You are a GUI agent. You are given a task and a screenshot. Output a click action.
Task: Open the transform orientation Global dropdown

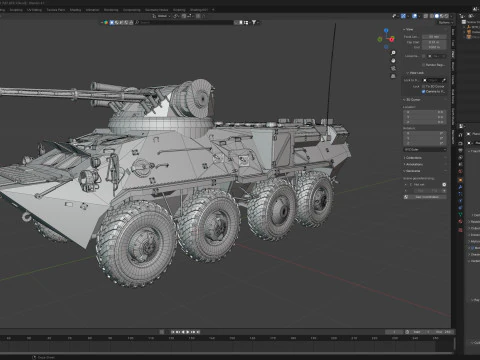[163, 16]
